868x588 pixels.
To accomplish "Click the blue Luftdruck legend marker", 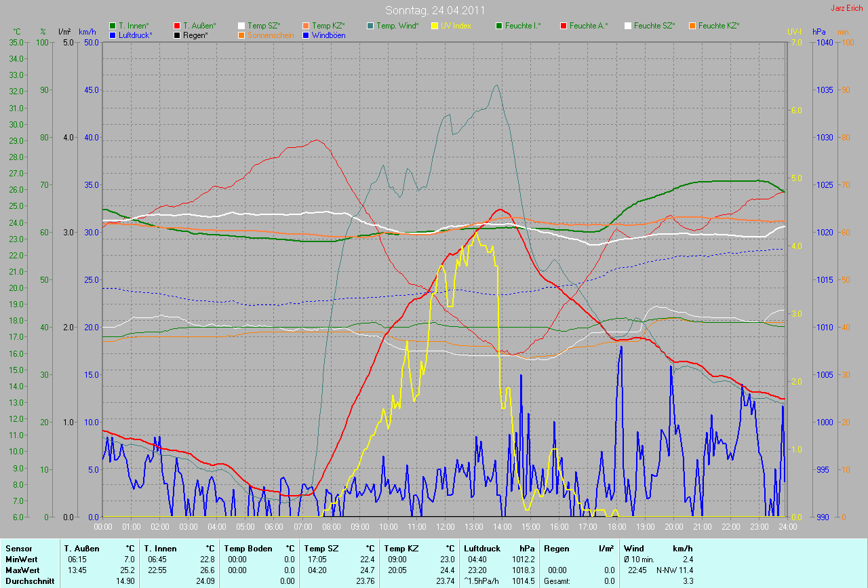I will [113, 35].
